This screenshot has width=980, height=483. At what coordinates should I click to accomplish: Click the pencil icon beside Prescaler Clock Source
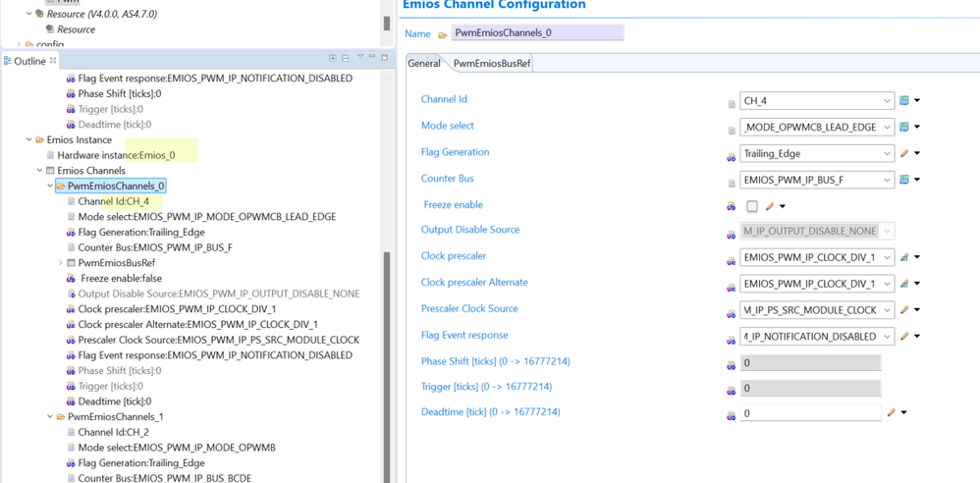[x=903, y=310]
